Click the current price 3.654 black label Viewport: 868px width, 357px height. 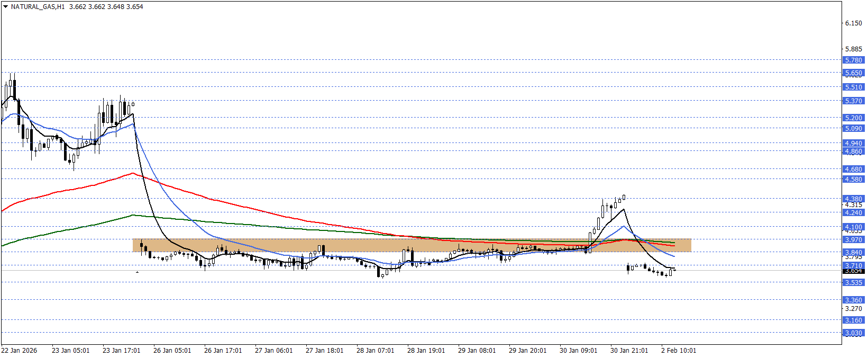click(x=853, y=271)
